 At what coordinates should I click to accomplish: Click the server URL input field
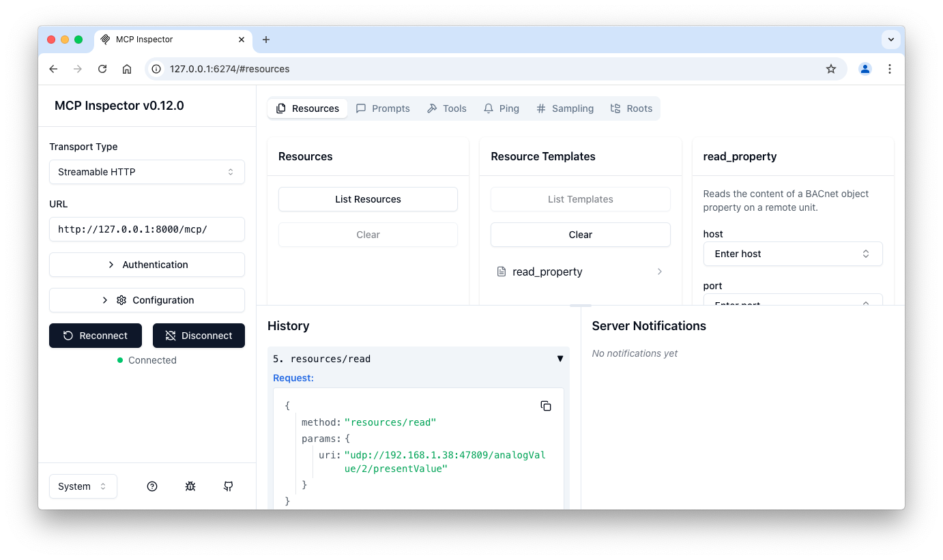click(147, 229)
